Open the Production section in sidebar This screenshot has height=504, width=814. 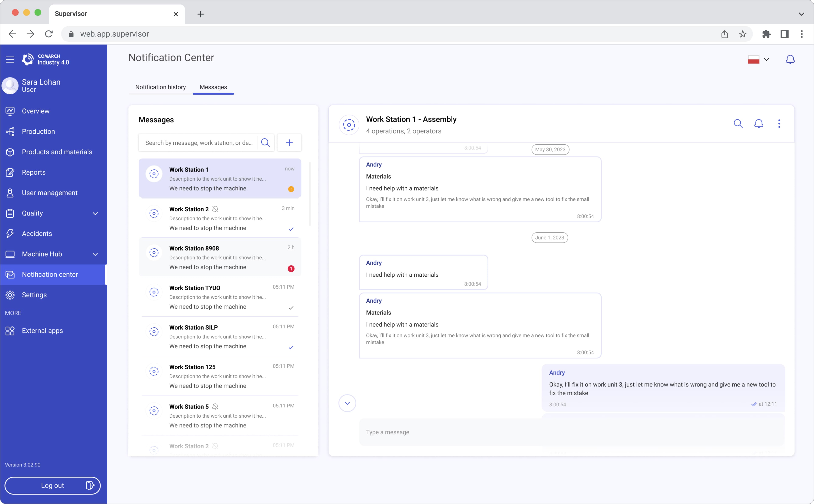click(x=38, y=131)
